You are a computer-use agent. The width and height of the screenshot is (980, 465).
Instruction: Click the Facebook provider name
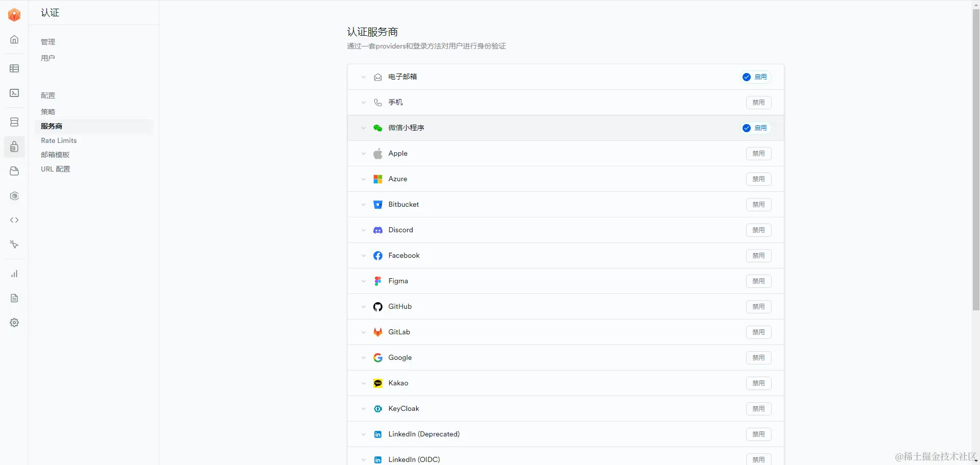pyautogui.click(x=404, y=255)
